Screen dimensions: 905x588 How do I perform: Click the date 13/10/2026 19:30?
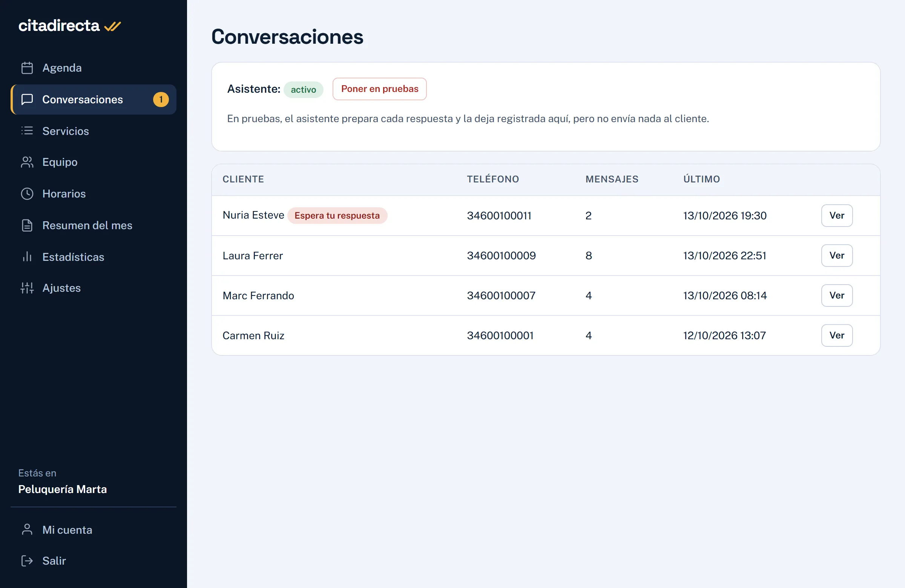tap(725, 216)
